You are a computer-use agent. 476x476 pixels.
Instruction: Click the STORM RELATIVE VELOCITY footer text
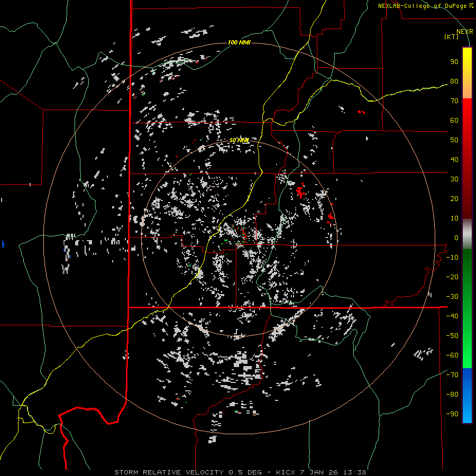169,472
